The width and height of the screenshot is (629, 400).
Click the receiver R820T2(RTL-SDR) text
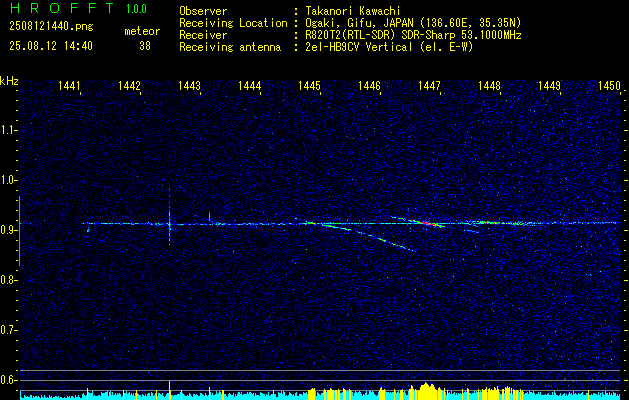tap(353, 35)
